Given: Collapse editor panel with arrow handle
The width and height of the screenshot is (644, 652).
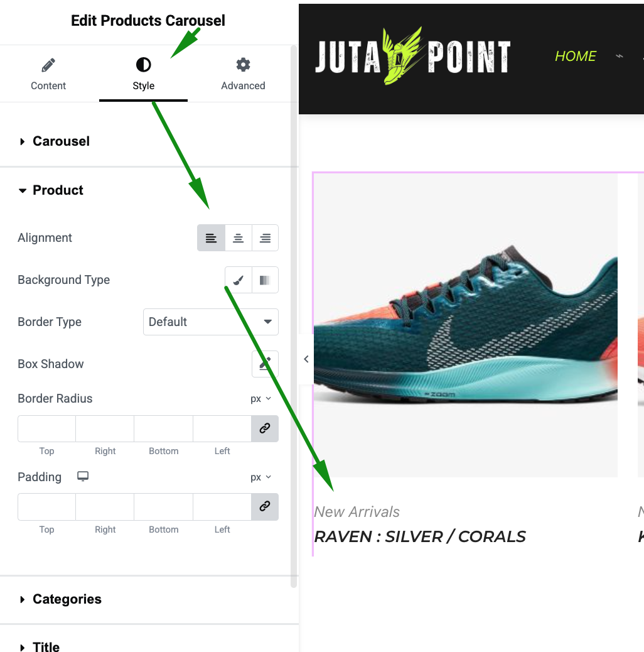Looking at the screenshot, I should click(306, 359).
